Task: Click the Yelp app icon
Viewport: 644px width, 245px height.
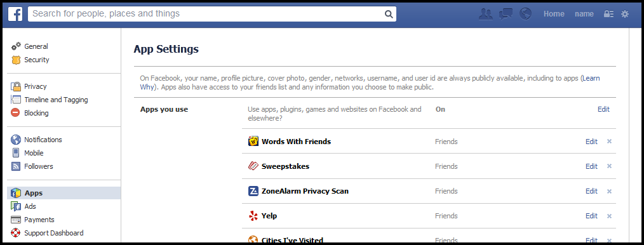Action: click(253, 216)
